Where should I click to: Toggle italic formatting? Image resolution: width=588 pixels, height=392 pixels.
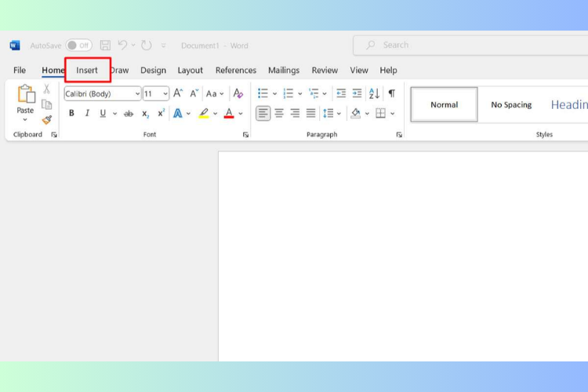tap(87, 113)
